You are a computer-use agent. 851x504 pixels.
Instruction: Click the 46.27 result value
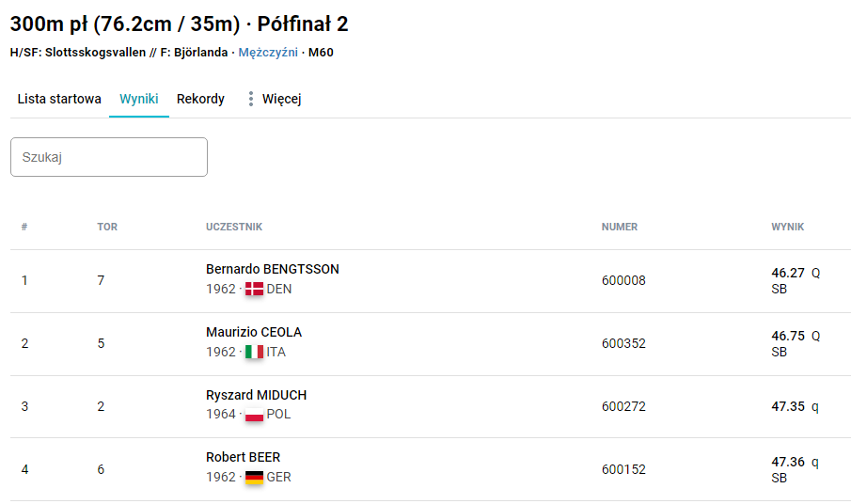[788, 273]
